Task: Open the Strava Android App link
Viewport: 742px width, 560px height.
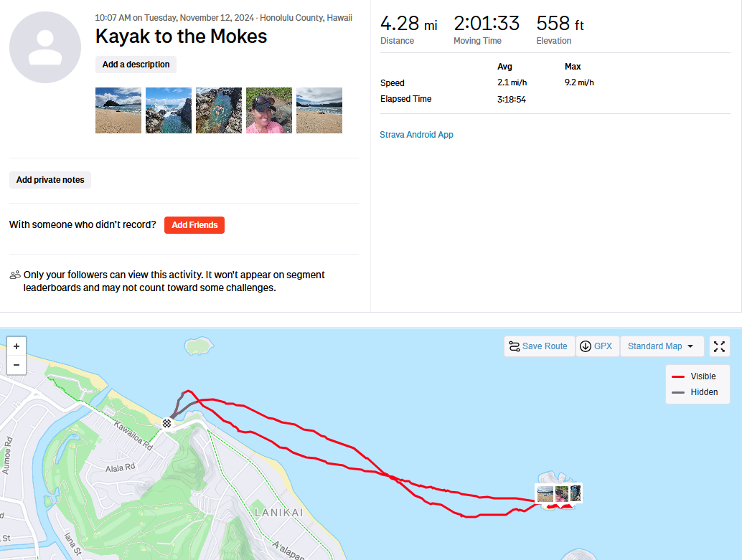Action: (416, 135)
